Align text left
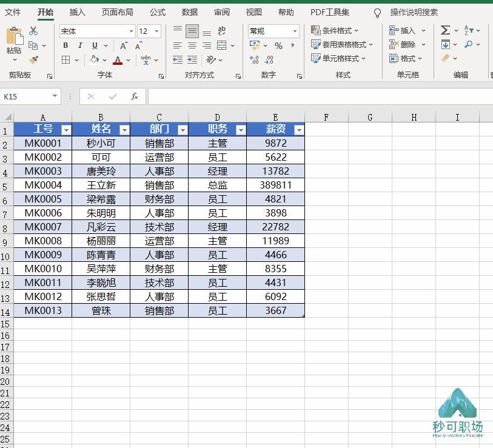 [178, 45]
